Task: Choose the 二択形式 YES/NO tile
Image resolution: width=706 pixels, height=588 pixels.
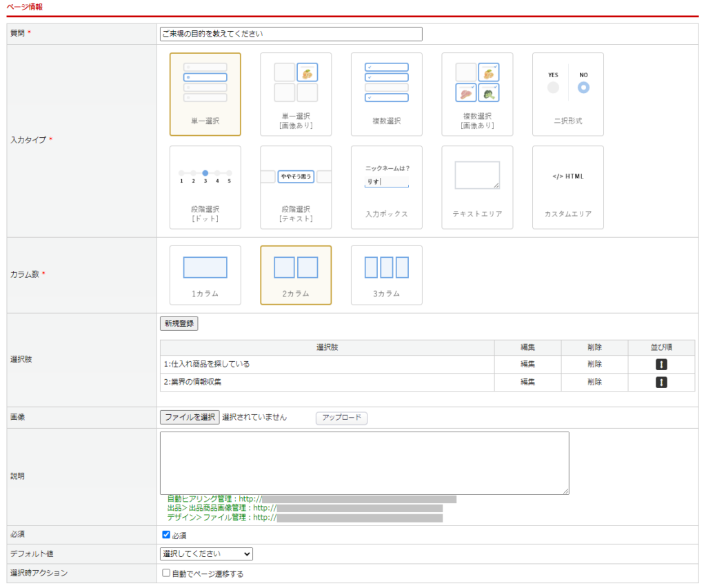Action: (x=567, y=94)
